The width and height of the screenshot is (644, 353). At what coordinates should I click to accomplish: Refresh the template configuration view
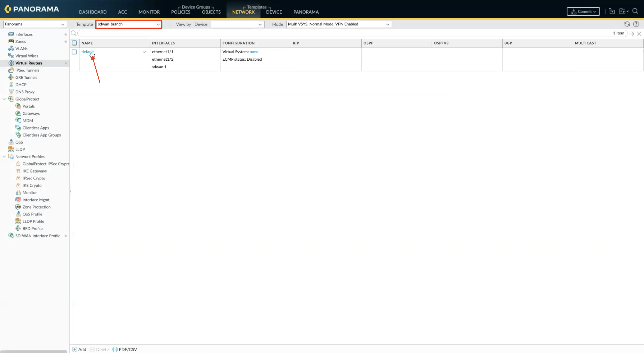pyautogui.click(x=627, y=24)
